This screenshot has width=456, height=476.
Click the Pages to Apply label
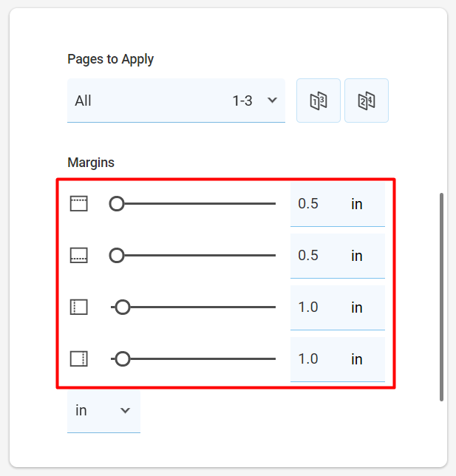(x=111, y=59)
